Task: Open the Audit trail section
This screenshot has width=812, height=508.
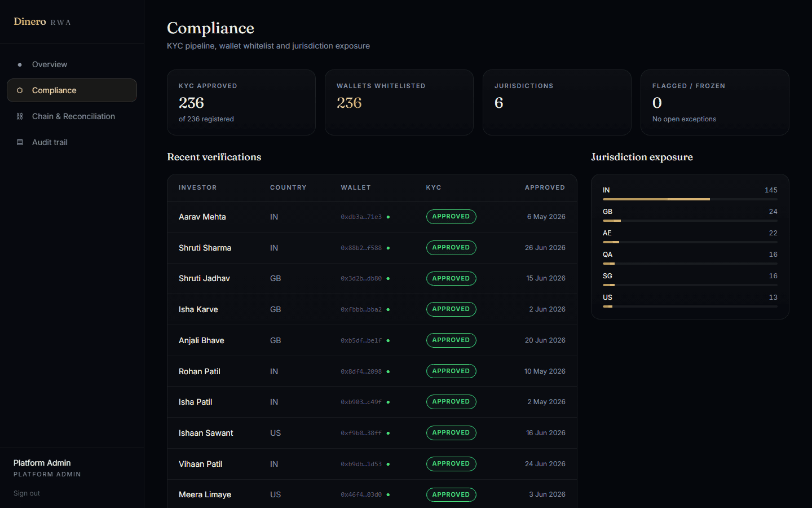Action: 72,142
